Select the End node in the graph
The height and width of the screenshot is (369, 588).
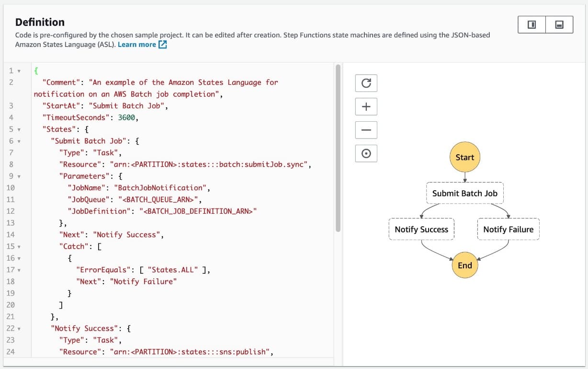[465, 265]
